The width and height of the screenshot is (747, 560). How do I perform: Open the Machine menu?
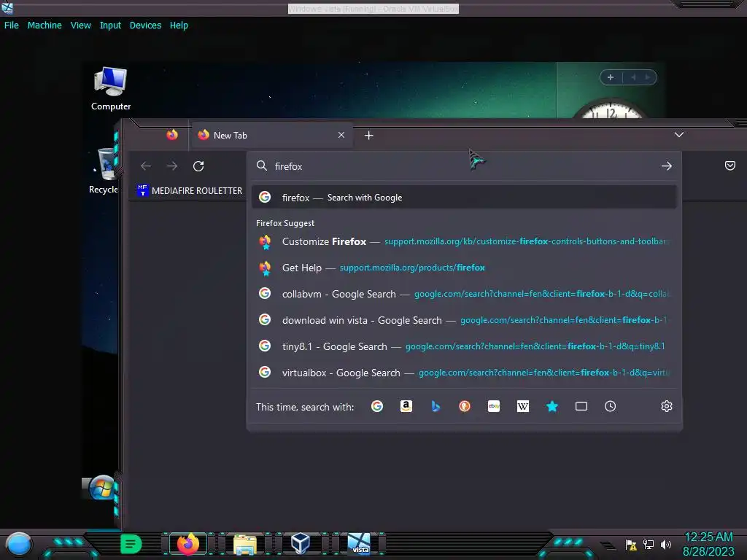pyautogui.click(x=44, y=26)
